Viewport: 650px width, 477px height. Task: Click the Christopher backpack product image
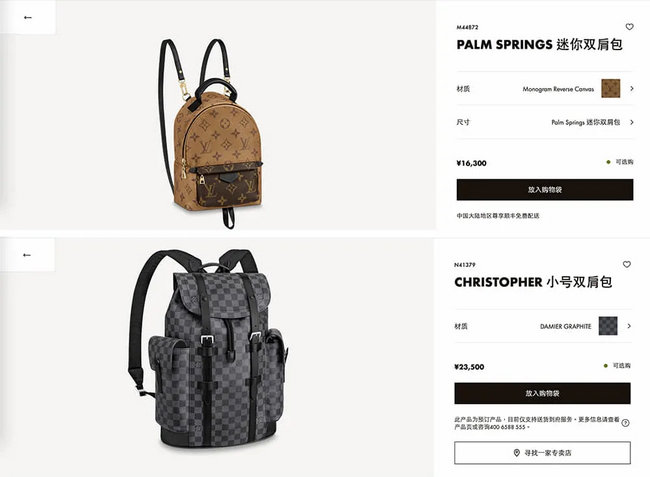[x=207, y=348]
